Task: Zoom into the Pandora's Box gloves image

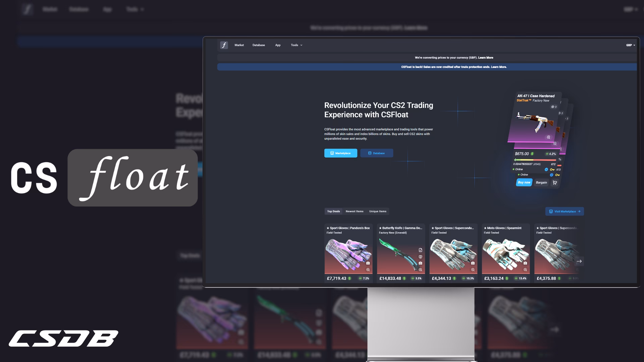Action: pyautogui.click(x=368, y=269)
